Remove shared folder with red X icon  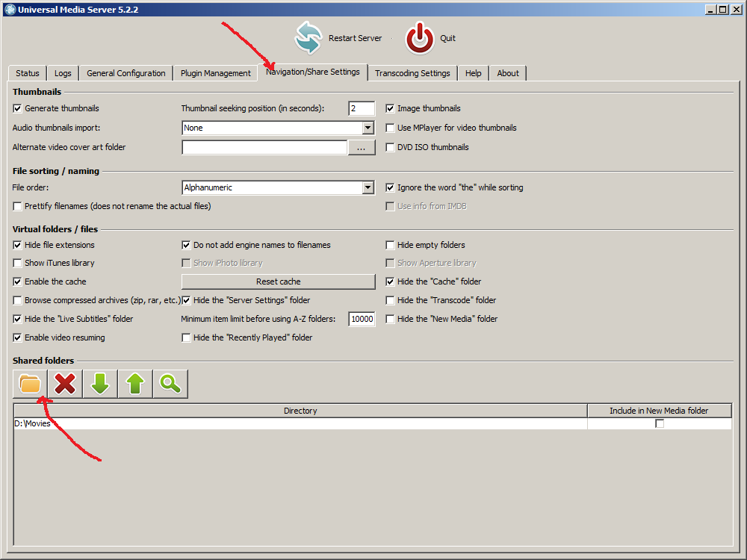pos(65,384)
